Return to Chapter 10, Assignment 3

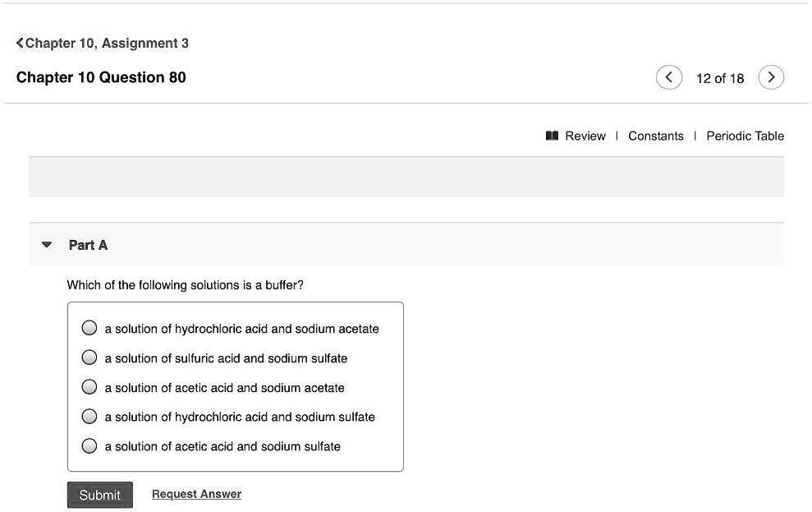[x=107, y=43]
